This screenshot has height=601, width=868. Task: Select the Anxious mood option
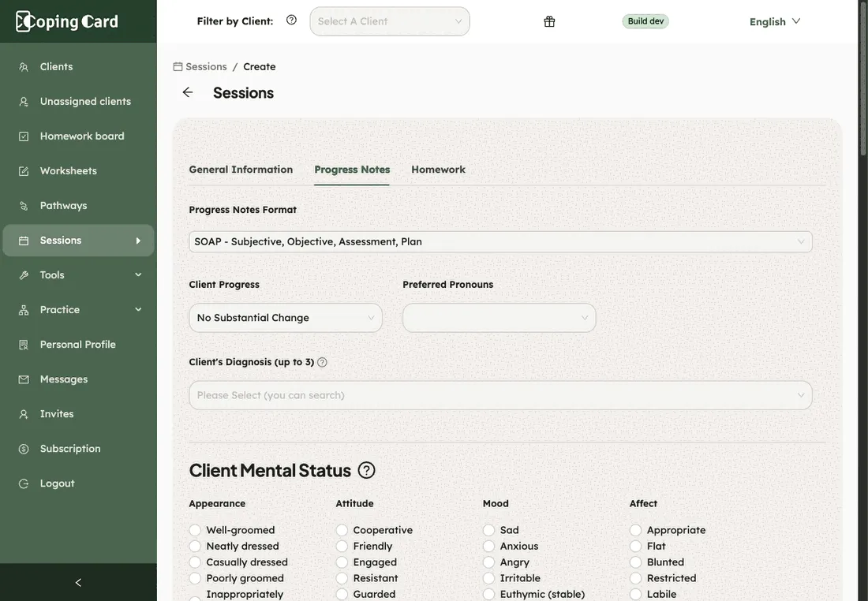(x=488, y=547)
